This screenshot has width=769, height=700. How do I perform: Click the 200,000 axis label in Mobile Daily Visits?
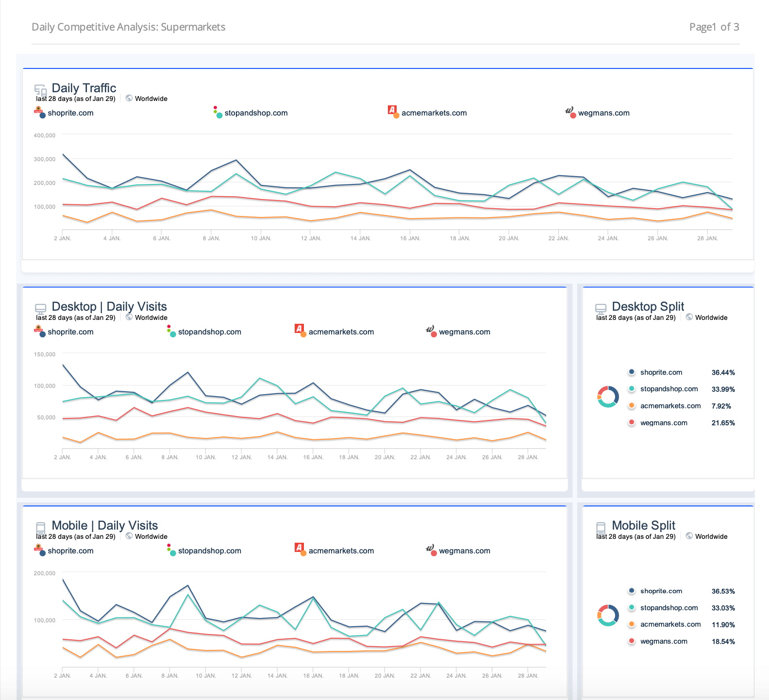click(45, 573)
